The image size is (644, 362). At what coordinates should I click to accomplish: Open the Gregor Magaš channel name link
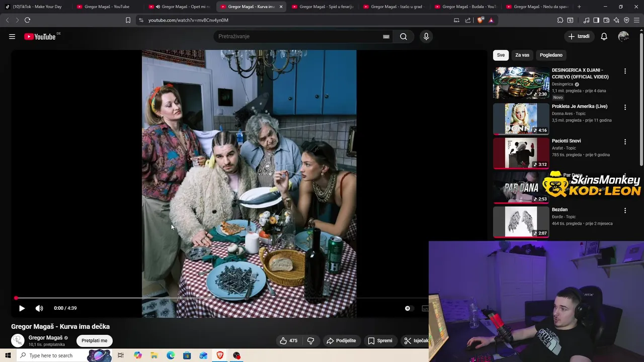(x=45, y=338)
